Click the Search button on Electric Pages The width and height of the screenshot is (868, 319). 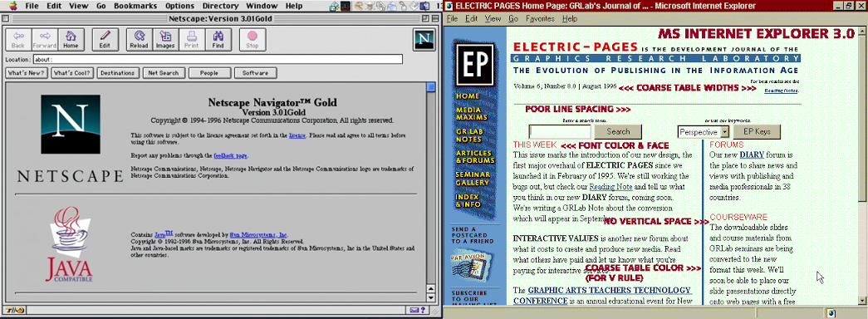tap(618, 132)
